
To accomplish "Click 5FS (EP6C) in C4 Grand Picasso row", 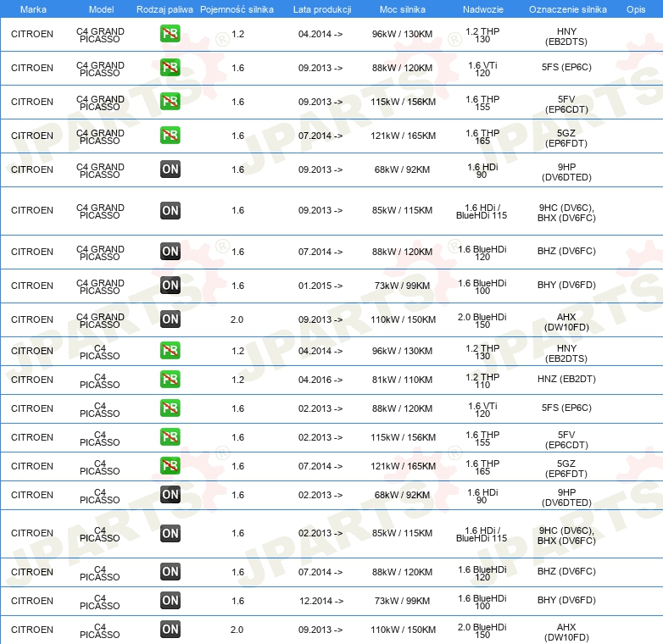I will tap(566, 67).
